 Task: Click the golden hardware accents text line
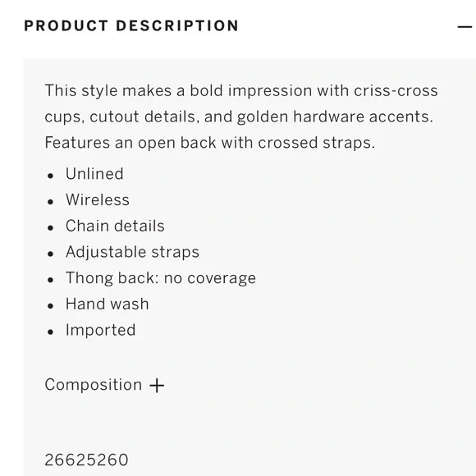click(x=239, y=117)
